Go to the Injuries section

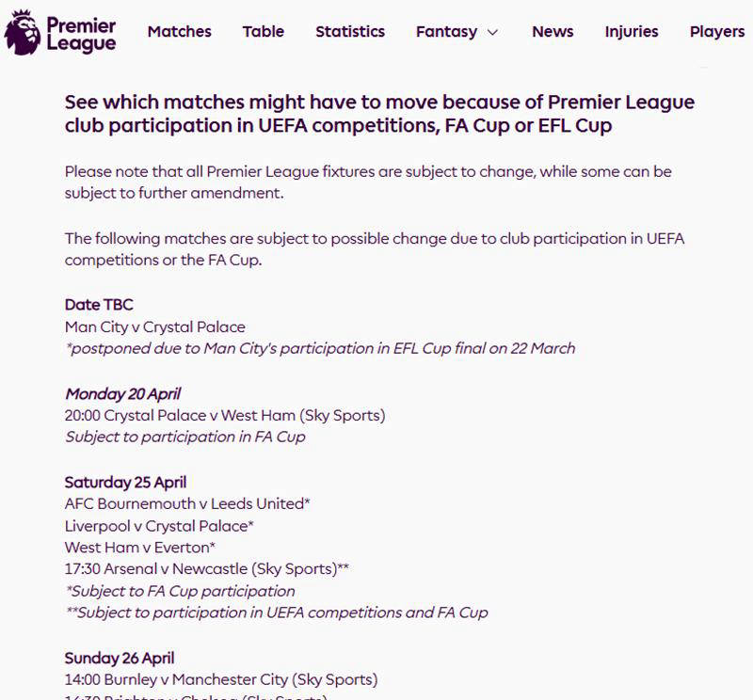(x=632, y=32)
